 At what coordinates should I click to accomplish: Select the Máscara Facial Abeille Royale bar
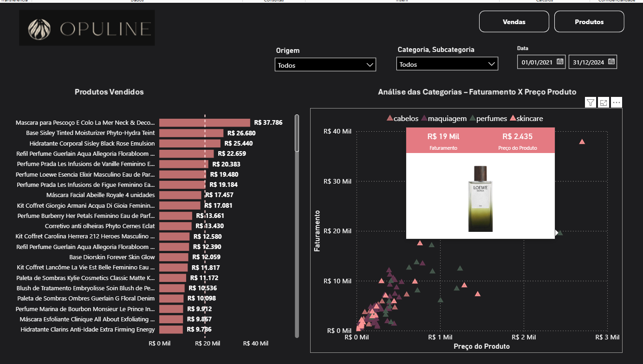tap(180, 195)
